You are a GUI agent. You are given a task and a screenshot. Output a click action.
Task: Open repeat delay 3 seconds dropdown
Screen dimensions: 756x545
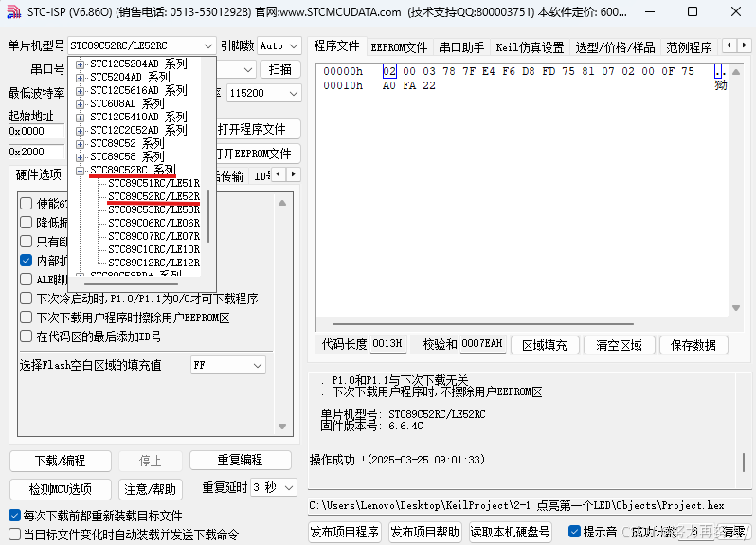289,487
